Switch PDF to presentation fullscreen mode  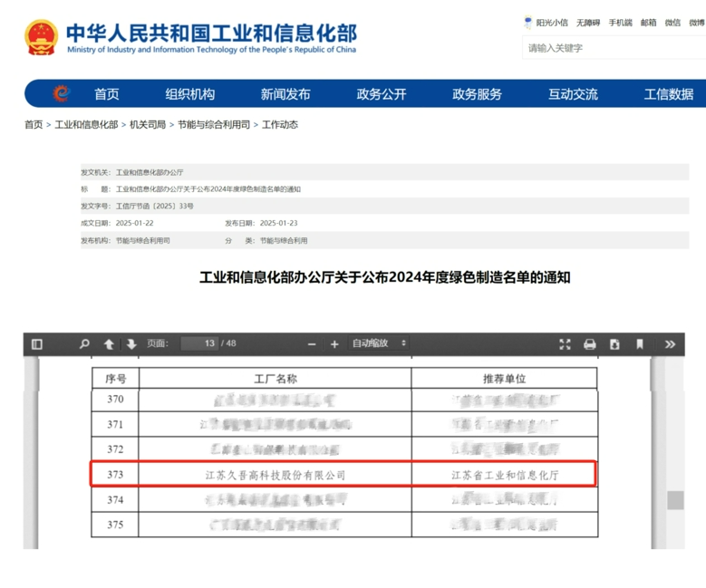point(565,344)
